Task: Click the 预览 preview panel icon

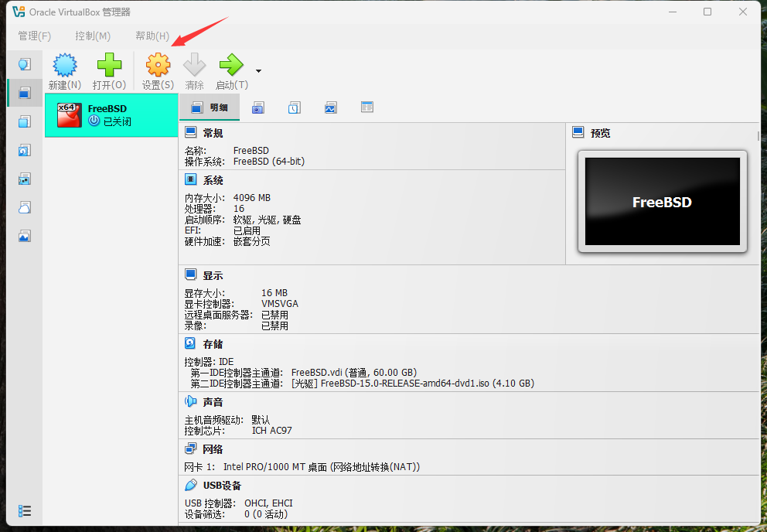Action: click(x=578, y=132)
